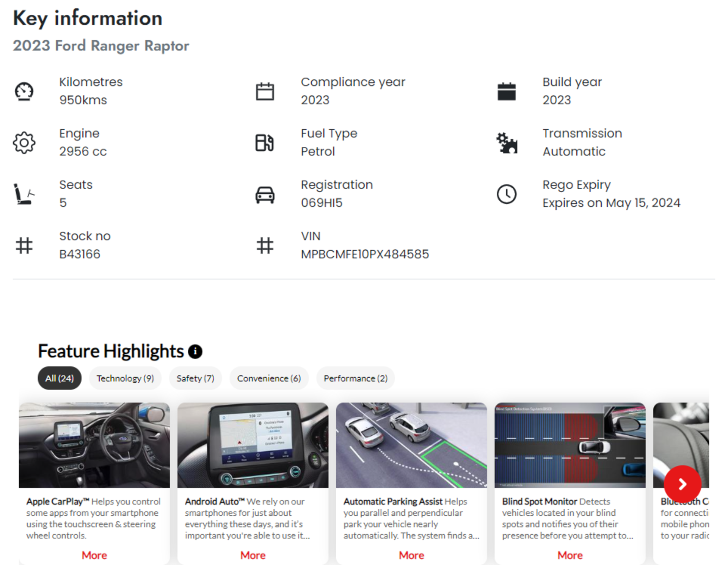Open the Feature Highlights info icon
Image resolution: width=728 pixels, height=565 pixels.
click(x=195, y=352)
